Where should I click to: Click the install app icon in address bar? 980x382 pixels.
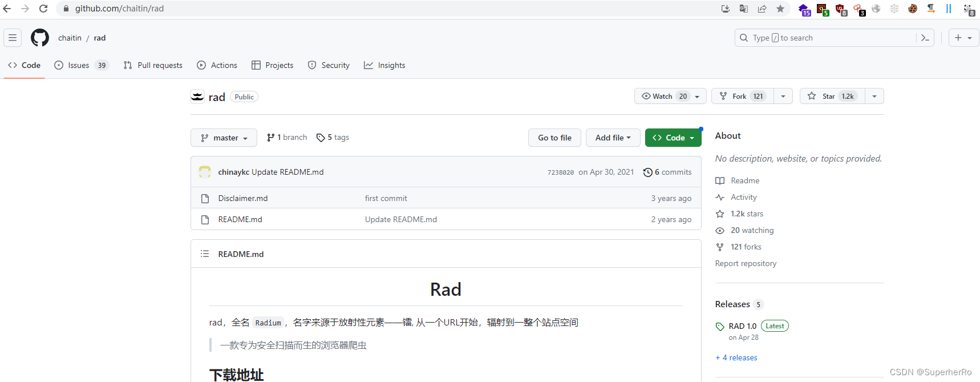click(726, 9)
